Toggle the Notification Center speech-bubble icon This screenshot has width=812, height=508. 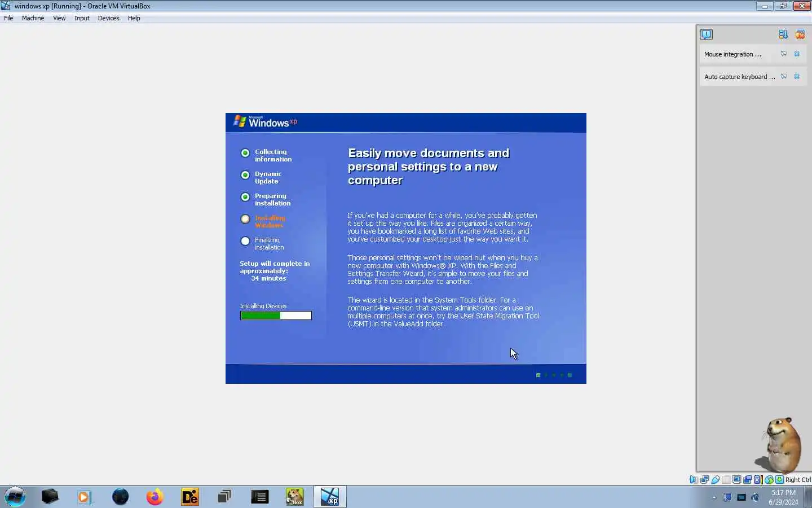pyautogui.click(x=706, y=34)
